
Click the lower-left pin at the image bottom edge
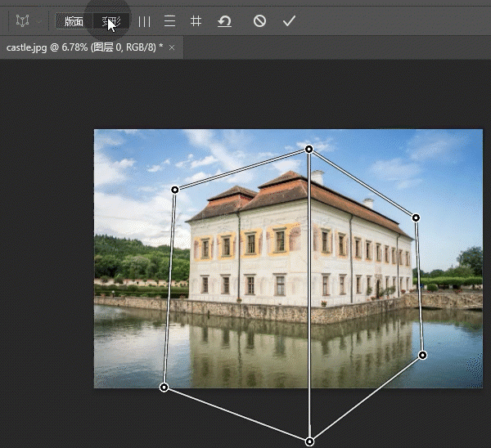164,388
